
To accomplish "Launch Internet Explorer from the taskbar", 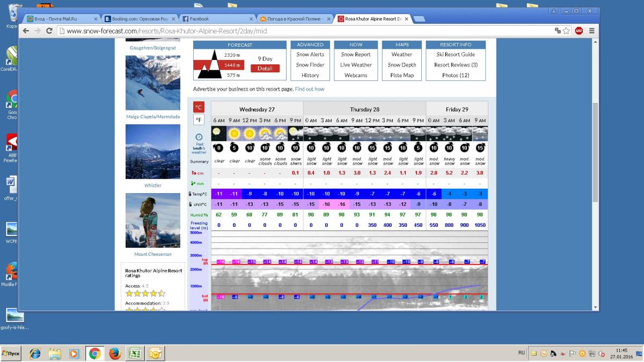I will pyautogui.click(x=35, y=353).
